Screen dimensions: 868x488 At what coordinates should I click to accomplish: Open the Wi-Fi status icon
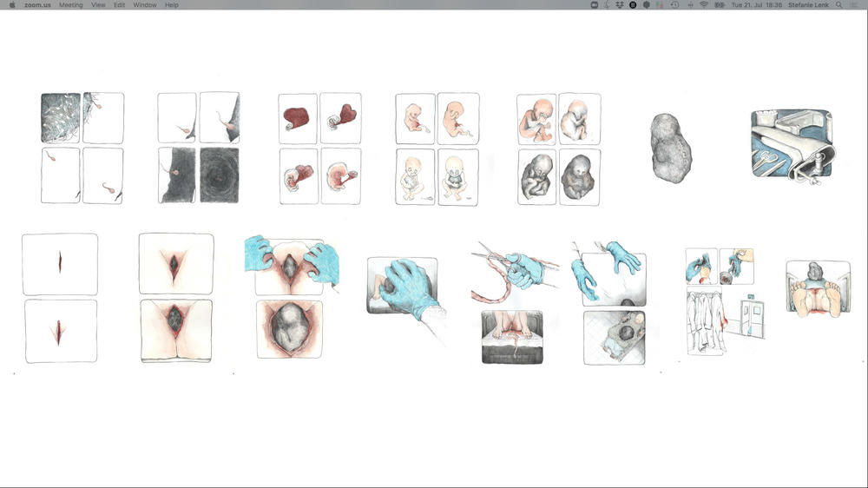click(704, 5)
